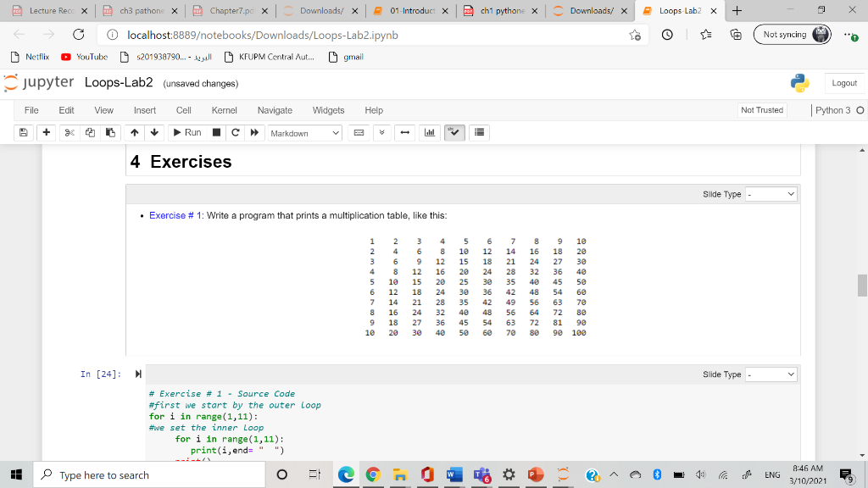Open the Kernel menu
This screenshot has width=868, height=488.
[x=224, y=110]
